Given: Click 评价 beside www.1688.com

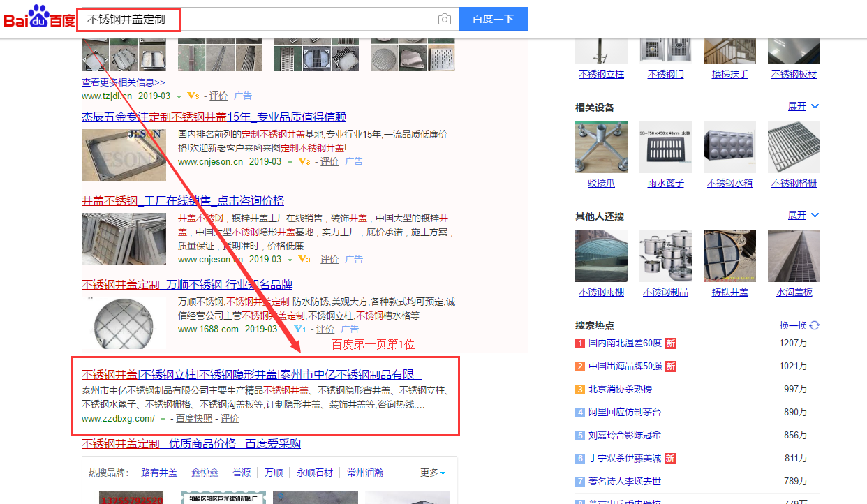Looking at the screenshot, I should pos(325,329).
